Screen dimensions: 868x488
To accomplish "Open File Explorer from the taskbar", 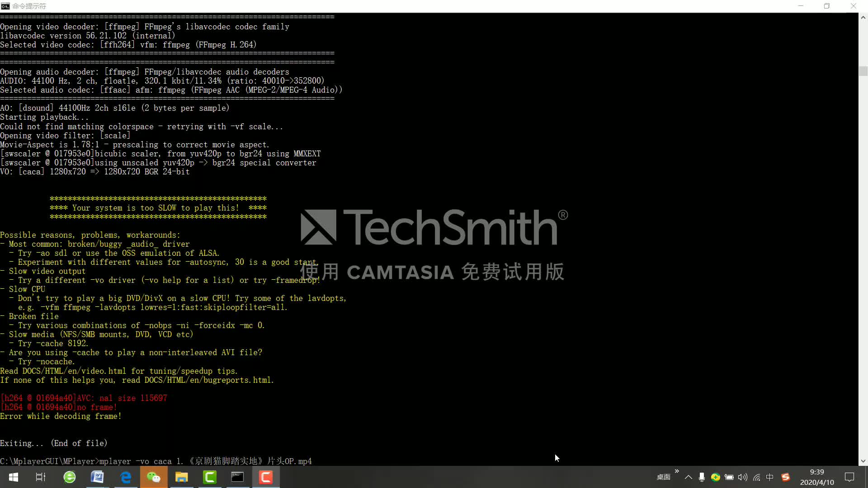I will click(182, 477).
